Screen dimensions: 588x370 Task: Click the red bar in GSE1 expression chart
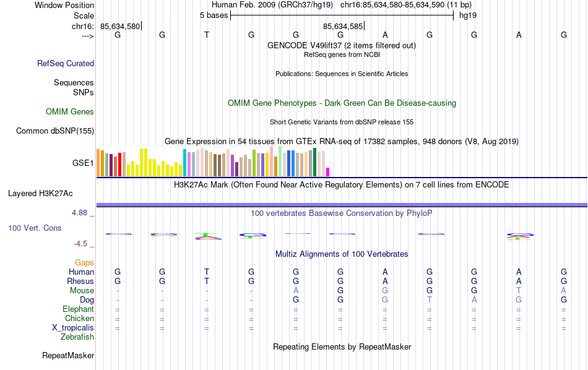(119, 165)
